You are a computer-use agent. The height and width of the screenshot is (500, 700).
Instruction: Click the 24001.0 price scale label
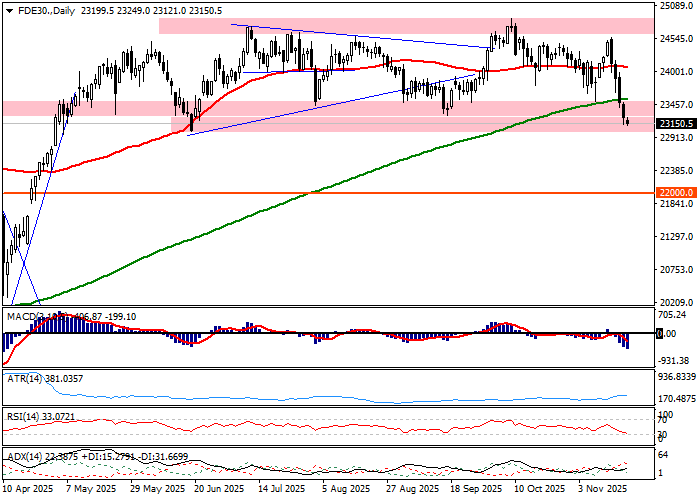point(677,72)
